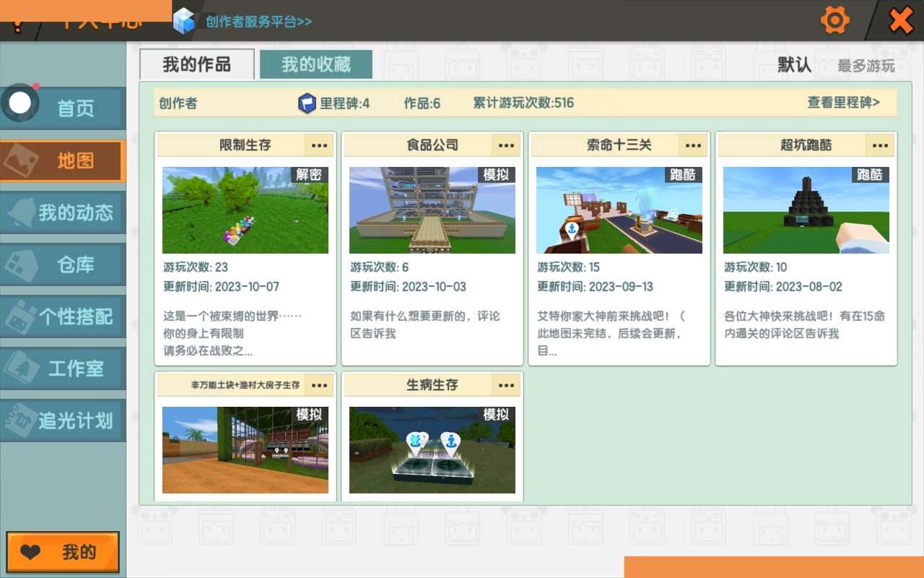
Task: Open 工作室 studio sidebar item
Action: (64, 369)
